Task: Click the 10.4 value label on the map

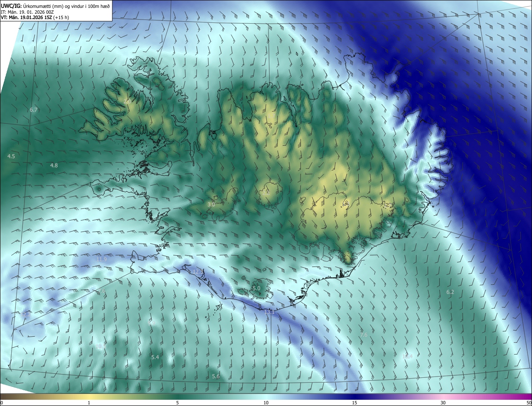Action: (x=407, y=357)
